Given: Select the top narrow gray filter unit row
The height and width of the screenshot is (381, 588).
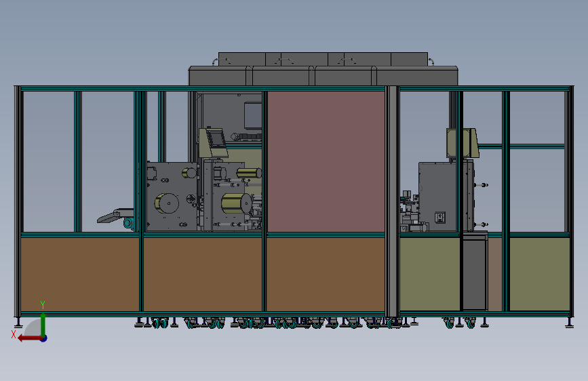Looking at the screenshot, I should (323, 59).
